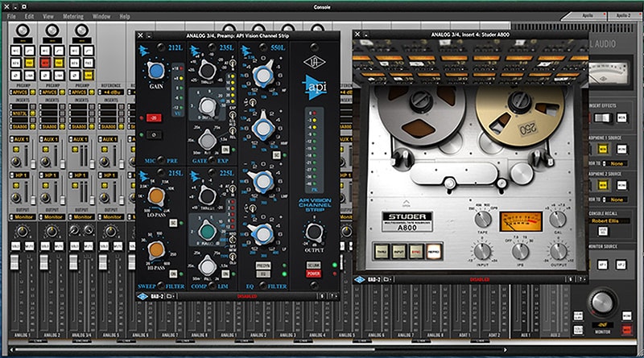Click the ANALOG 1 channel fader
Viewport: 644px width, 358px height.
pyautogui.click(x=14, y=262)
